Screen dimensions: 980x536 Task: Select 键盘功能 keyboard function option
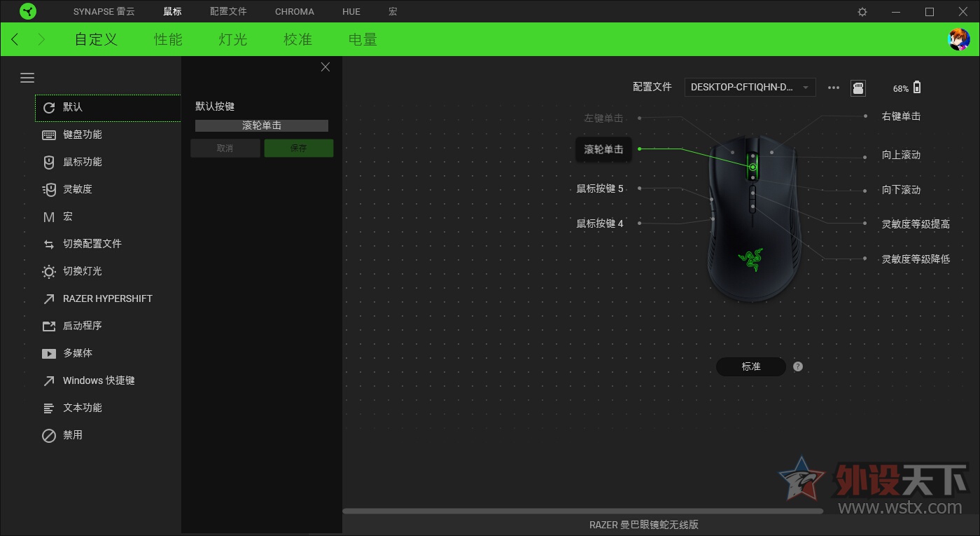(83, 135)
